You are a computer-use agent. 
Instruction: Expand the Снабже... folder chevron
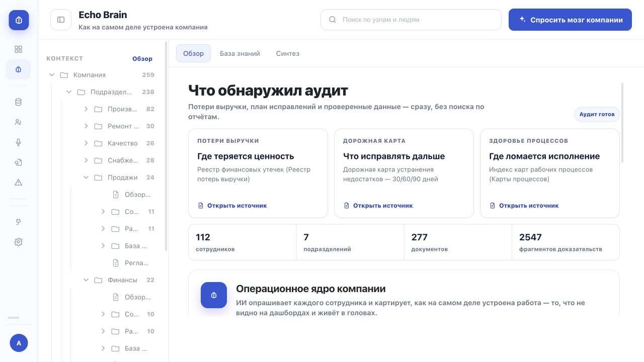pyautogui.click(x=86, y=160)
